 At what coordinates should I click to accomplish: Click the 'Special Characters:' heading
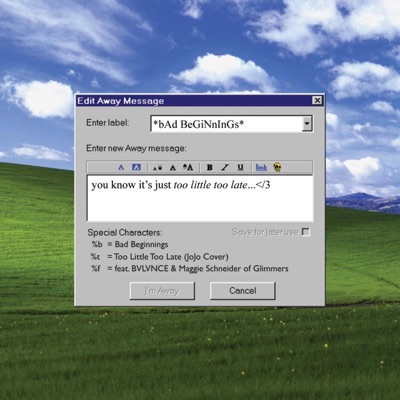click(x=125, y=232)
